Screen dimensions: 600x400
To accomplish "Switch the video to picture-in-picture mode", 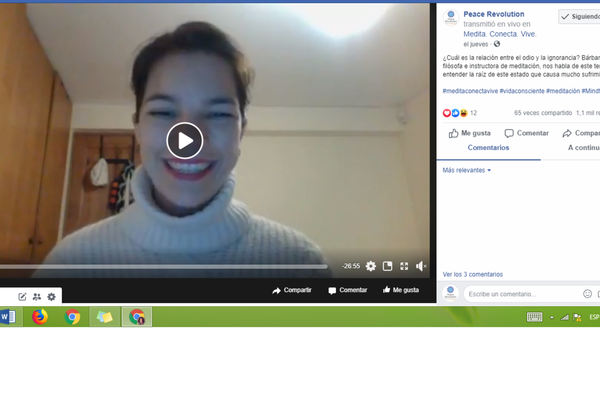I will tap(387, 266).
